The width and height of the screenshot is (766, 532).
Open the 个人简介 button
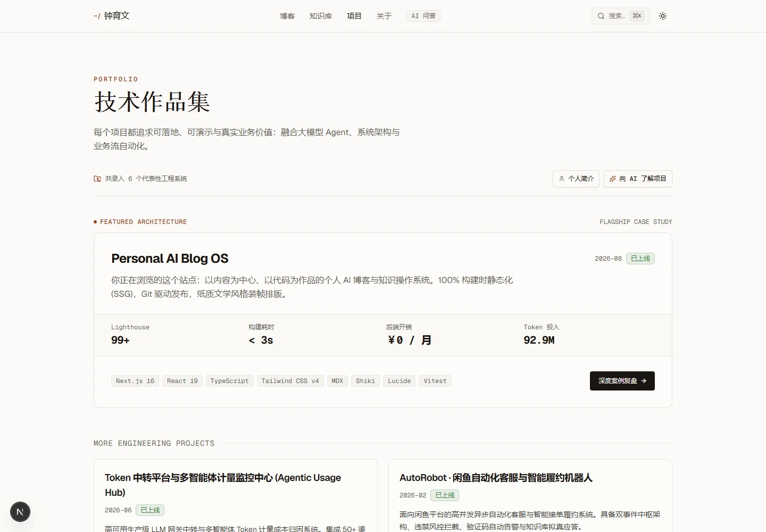coord(576,179)
